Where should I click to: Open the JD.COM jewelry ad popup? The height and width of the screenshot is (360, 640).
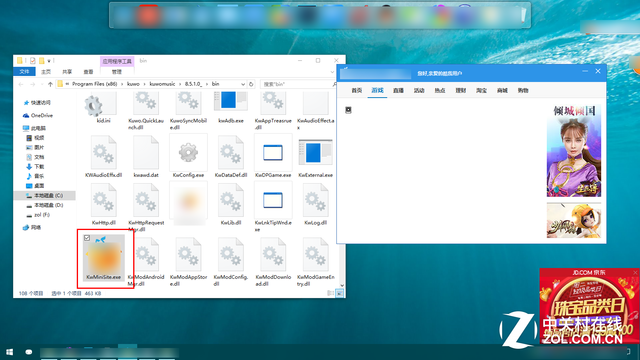click(x=589, y=306)
